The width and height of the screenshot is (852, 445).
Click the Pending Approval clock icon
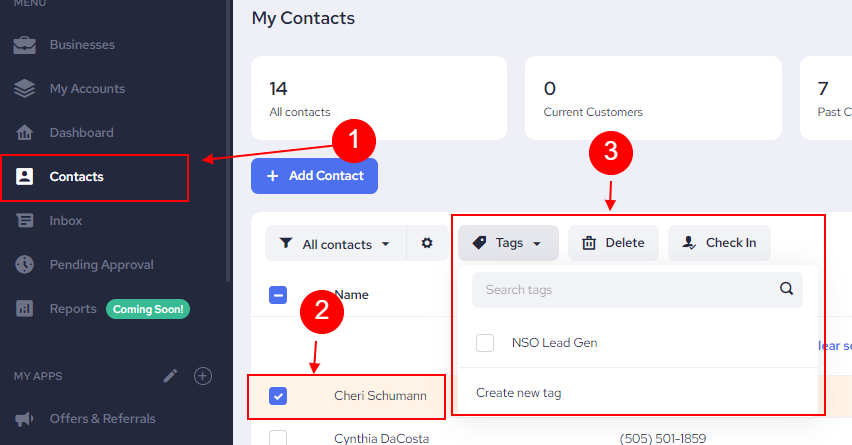click(x=25, y=265)
